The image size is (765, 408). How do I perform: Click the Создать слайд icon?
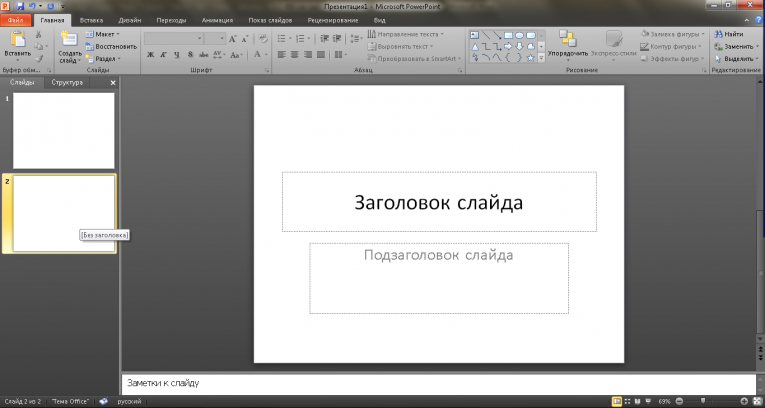point(68,41)
